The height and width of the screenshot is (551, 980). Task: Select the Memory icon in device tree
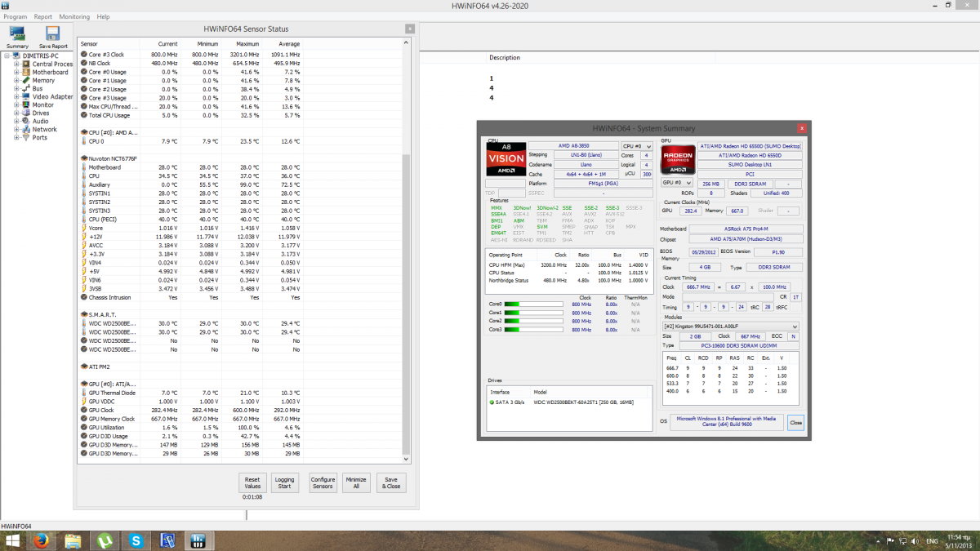[x=26, y=80]
